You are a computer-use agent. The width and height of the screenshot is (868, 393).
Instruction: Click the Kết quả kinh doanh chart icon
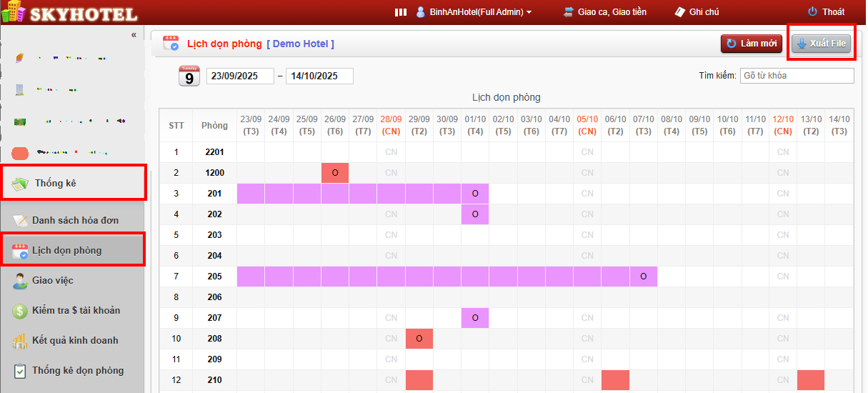[x=20, y=341]
